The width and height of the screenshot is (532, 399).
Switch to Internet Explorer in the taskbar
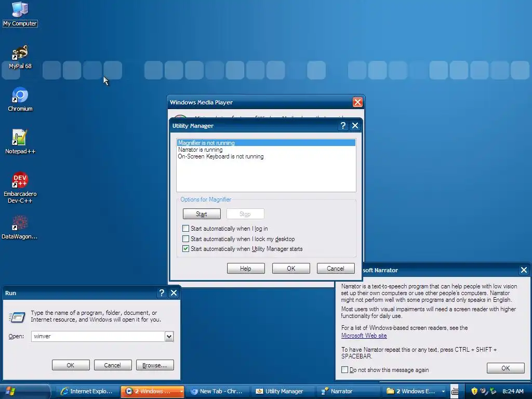point(87,391)
